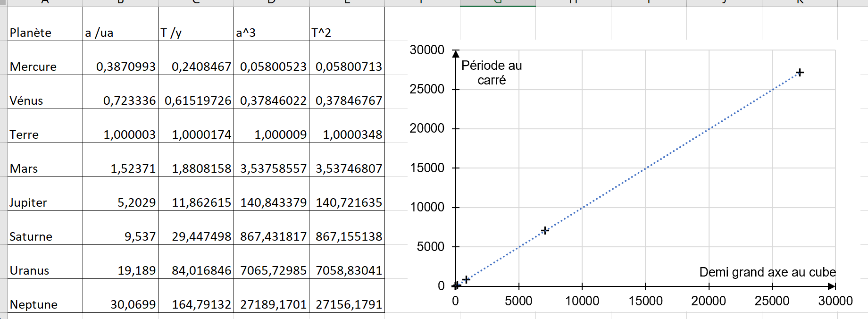
Task: Click Terre's semi-major axis value 1,000003
Action: (x=129, y=134)
